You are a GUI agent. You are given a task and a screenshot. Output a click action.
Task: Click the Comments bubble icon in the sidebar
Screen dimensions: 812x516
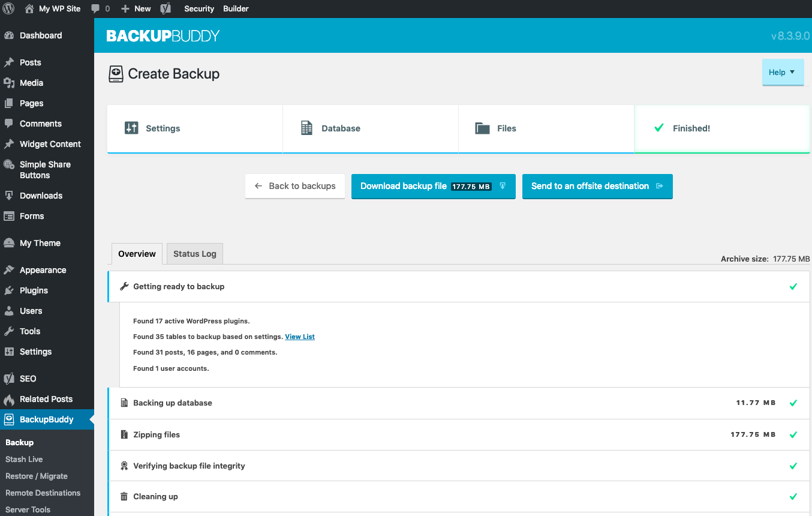[9, 124]
